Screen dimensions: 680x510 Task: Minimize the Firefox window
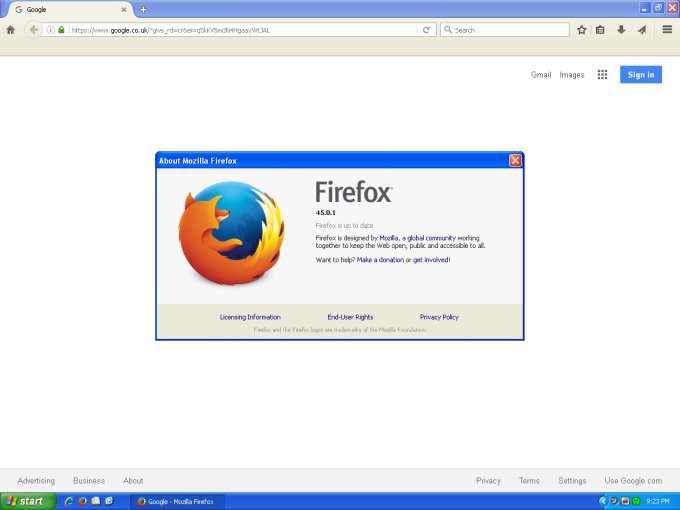[x=644, y=8]
